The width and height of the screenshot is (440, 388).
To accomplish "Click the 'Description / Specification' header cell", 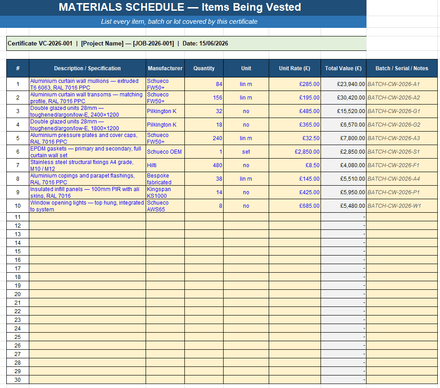I will point(87,68).
